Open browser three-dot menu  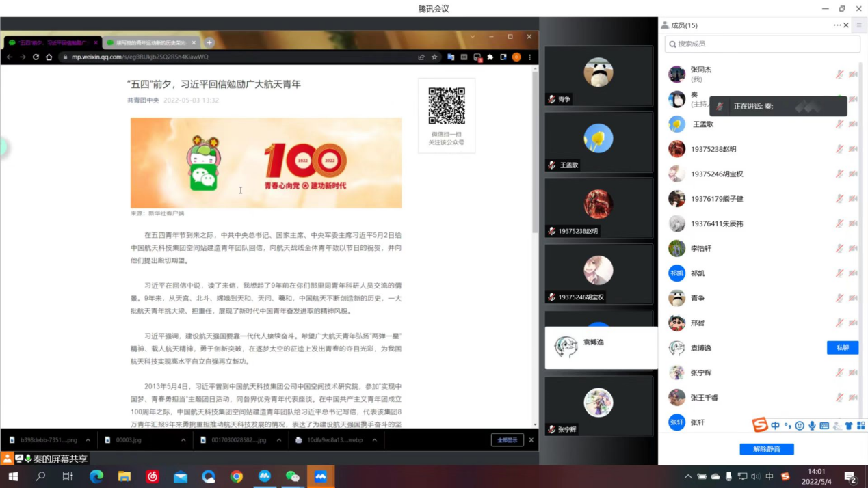(529, 57)
